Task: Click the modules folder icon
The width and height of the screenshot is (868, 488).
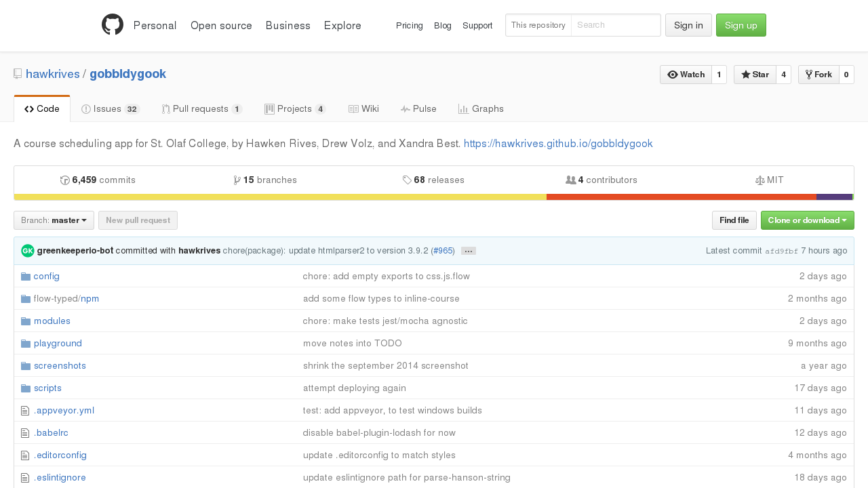Action: coord(26,321)
